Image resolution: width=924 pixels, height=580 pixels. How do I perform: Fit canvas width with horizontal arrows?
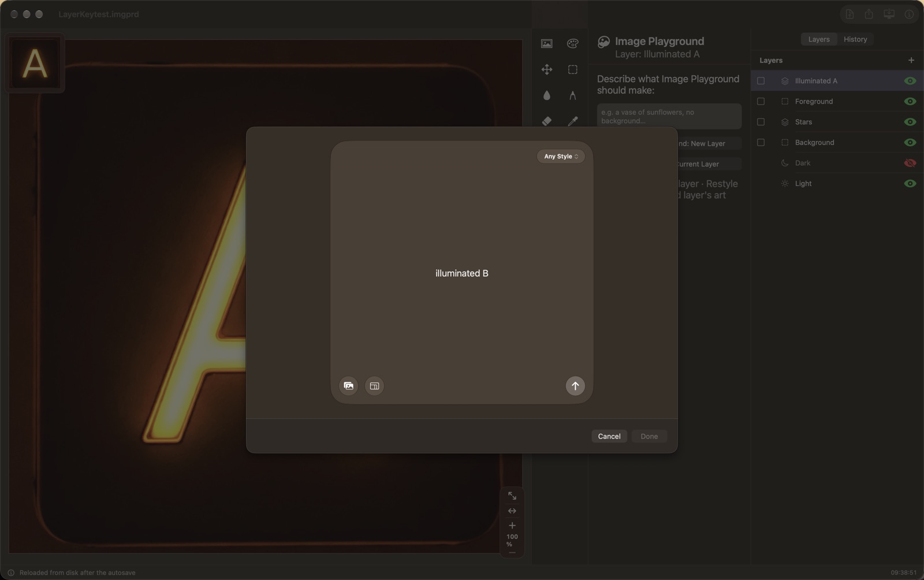(x=512, y=511)
